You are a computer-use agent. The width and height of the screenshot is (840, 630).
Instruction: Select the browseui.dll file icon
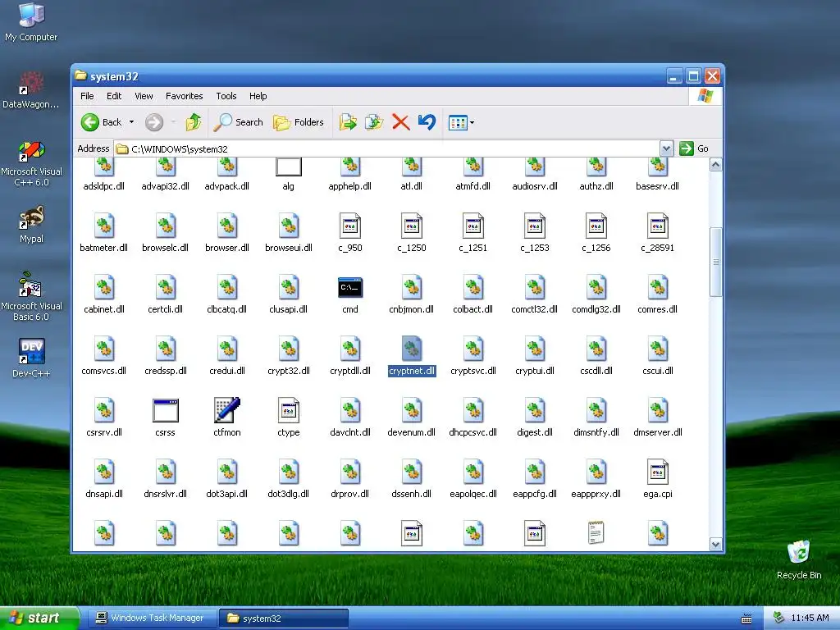[x=288, y=226]
